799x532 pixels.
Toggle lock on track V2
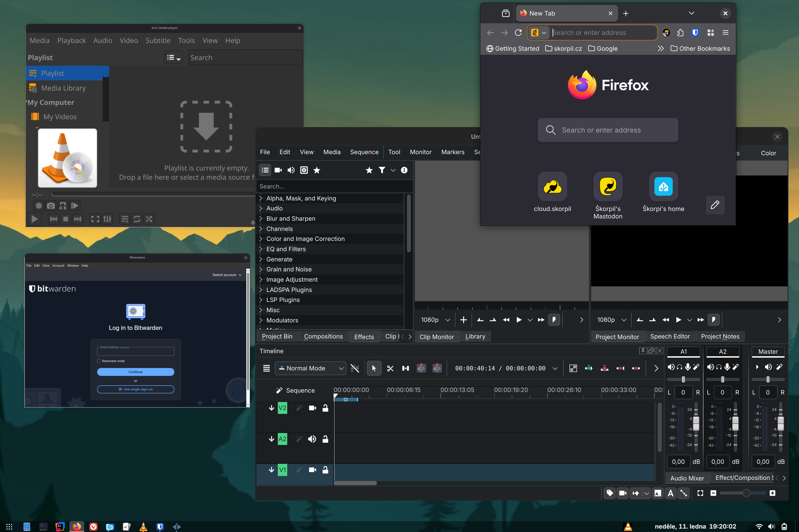coord(325,408)
